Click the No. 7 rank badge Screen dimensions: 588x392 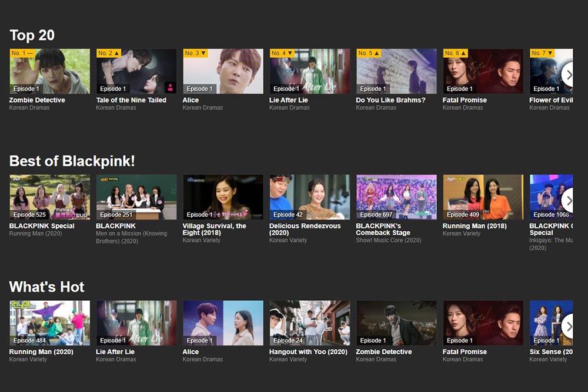[x=542, y=53]
